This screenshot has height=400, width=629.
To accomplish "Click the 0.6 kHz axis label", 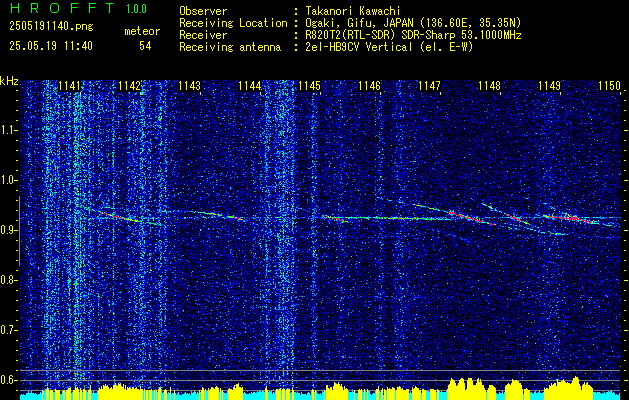I will [x=8, y=380].
